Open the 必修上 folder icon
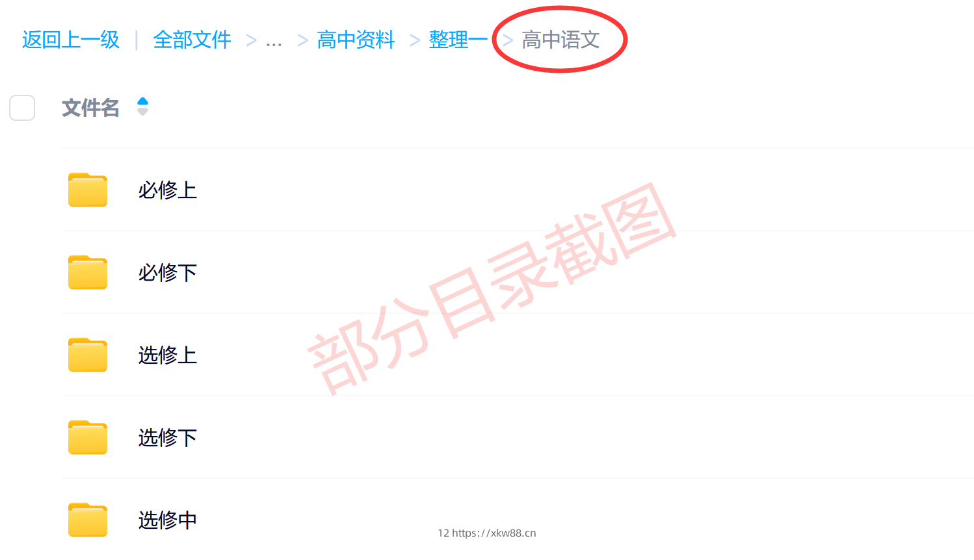Screen dimensions: 974x560 (x=88, y=190)
